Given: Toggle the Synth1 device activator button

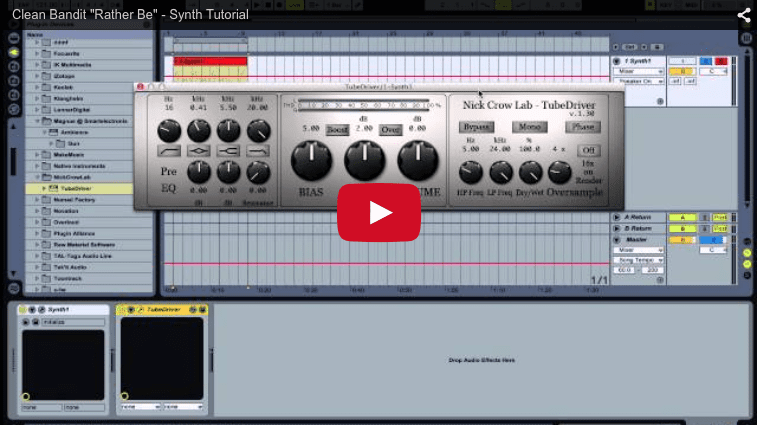Looking at the screenshot, I should point(23,310).
